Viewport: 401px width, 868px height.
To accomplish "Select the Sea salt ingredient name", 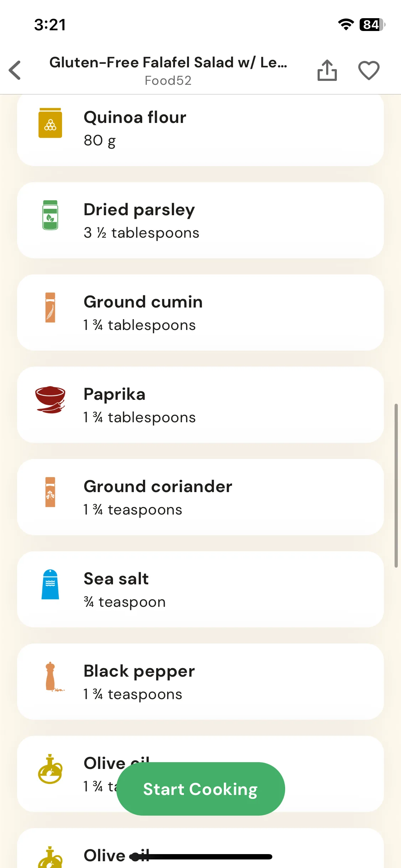I will pyautogui.click(x=116, y=579).
